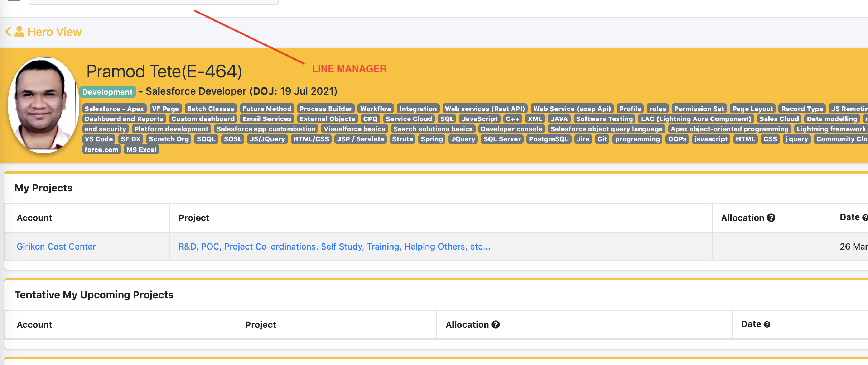Click the LAC (Lightning Aura Component) tag
Viewport: 868px width, 365px height.
coord(696,119)
